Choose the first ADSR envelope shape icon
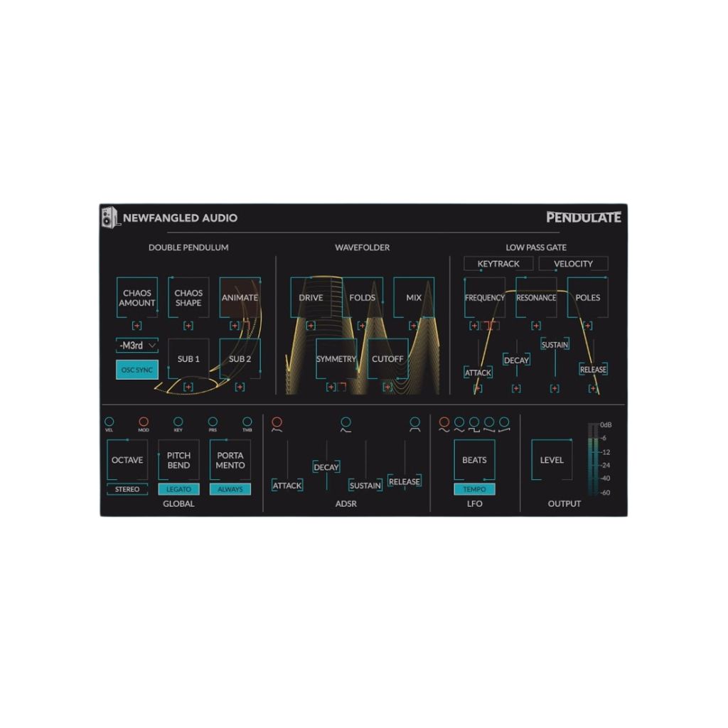The width and height of the screenshot is (728, 728). (277, 424)
